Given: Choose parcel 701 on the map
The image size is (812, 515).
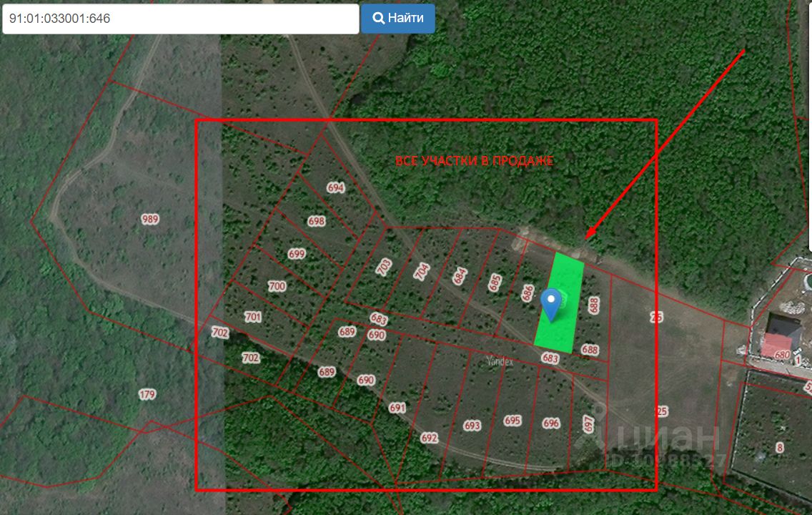Looking at the screenshot, I should tap(253, 317).
